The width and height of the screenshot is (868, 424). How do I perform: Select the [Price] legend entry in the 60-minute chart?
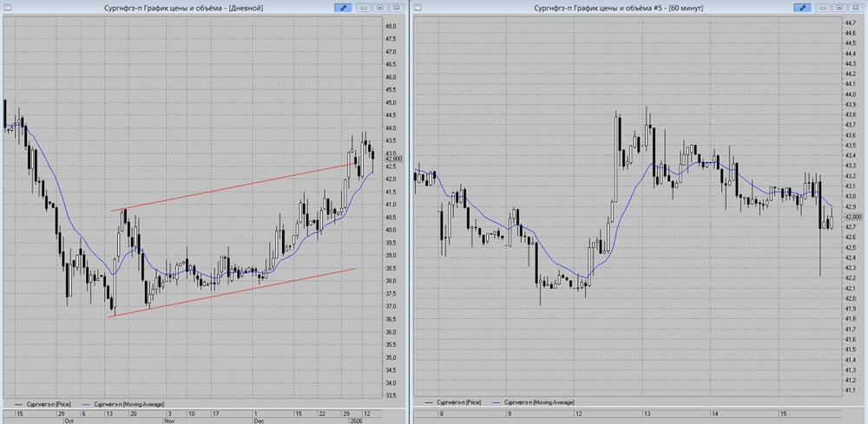(x=451, y=402)
